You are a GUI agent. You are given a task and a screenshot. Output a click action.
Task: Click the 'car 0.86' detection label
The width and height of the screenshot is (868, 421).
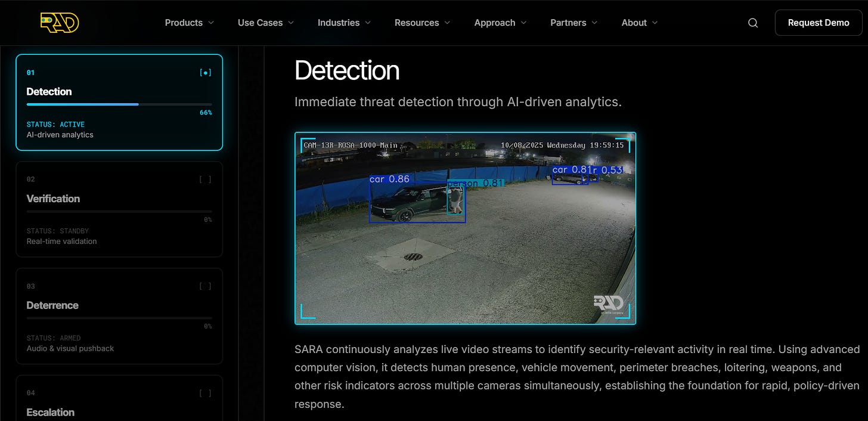389,179
